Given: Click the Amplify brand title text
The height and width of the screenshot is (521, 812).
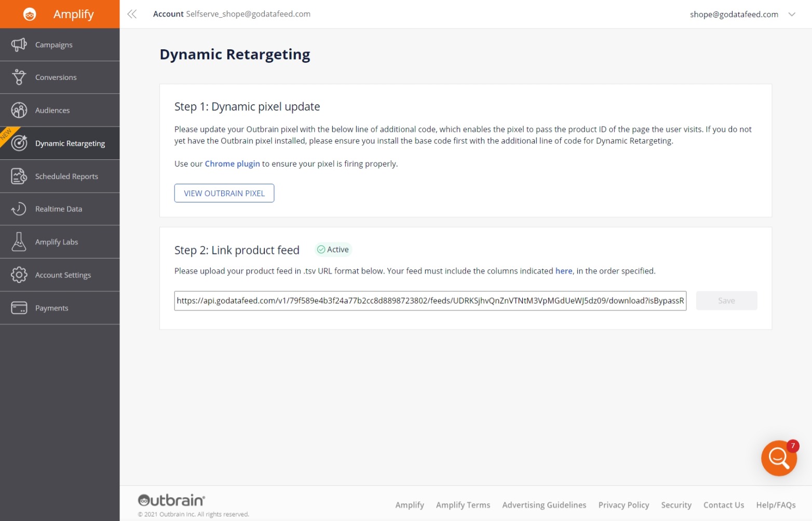Looking at the screenshot, I should coord(74,15).
